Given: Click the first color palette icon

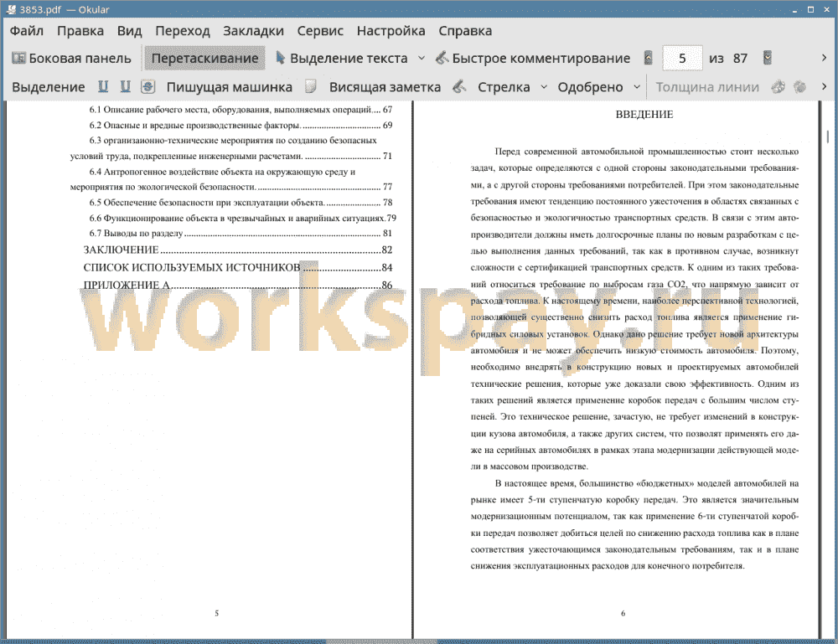Looking at the screenshot, I should (x=779, y=86).
